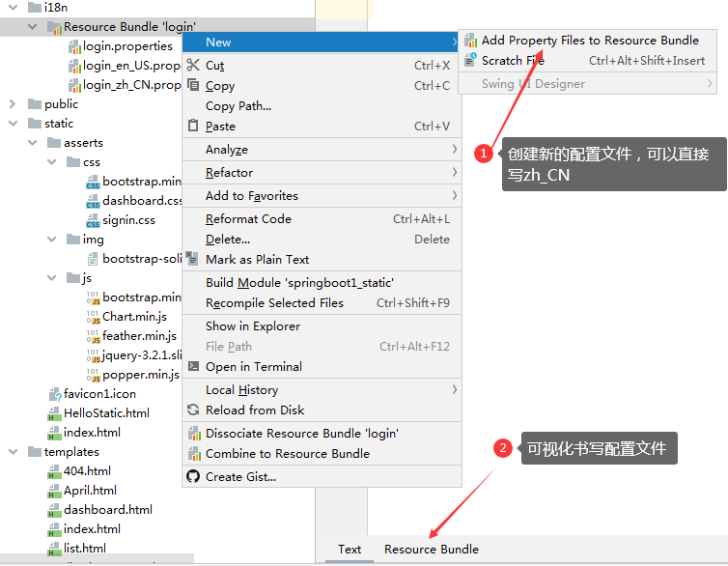Open Scratch File from New submenu

pyautogui.click(x=512, y=61)
